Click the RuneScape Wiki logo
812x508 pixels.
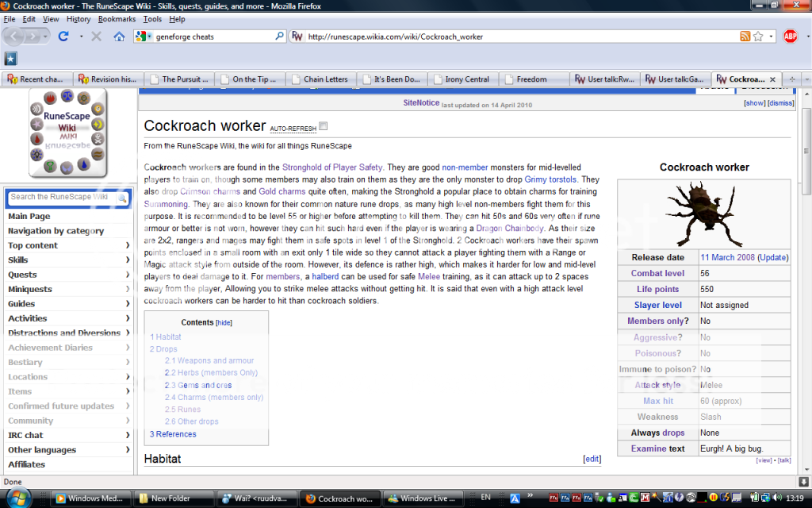coord(67,132)
